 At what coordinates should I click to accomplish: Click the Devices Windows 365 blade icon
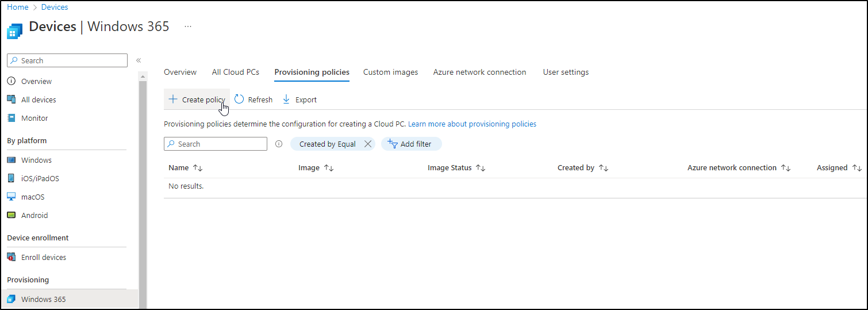(x=14, y=31)
